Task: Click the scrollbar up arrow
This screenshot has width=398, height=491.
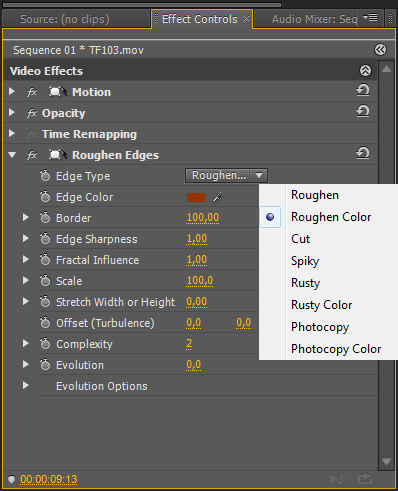Action: [x=386, y=69]
